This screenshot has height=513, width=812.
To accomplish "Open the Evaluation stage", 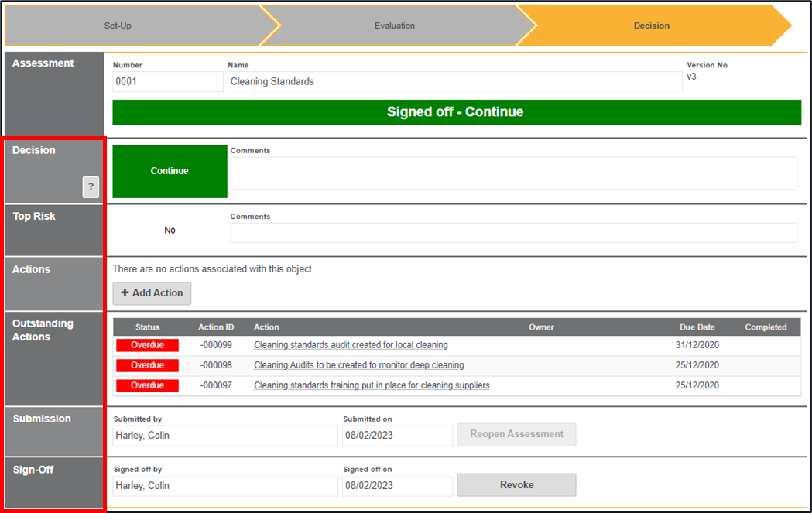I will [395, 26].
